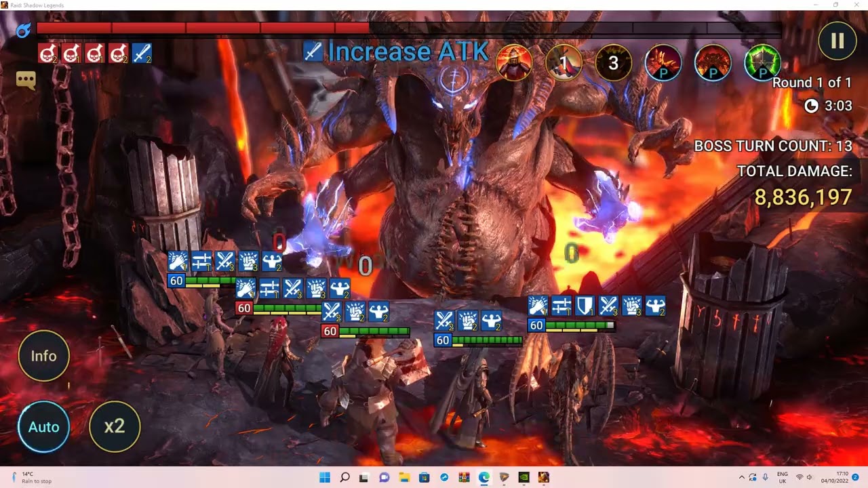The width and height of the screenshot is (868, 488).
Task: Click the boss affinity icon beside health bar
Action: 24,30
